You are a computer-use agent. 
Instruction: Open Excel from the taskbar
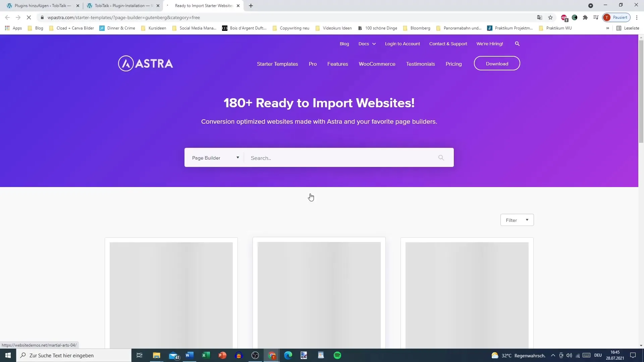206,355
